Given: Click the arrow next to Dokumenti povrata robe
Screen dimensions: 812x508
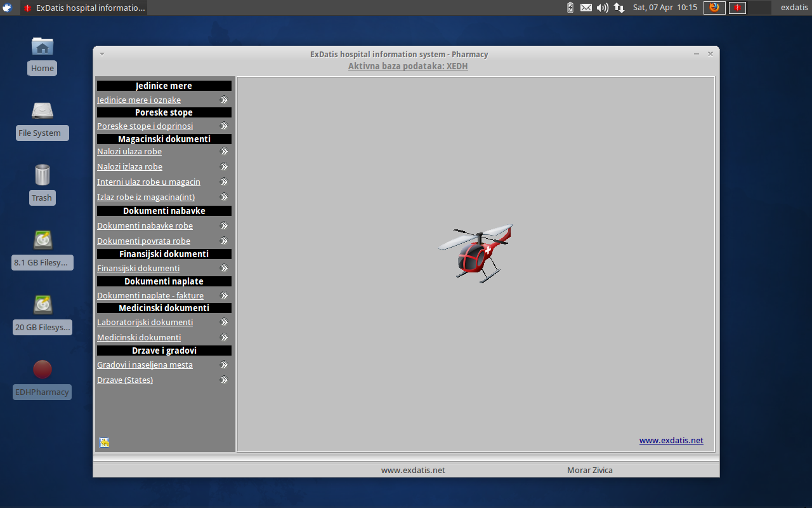Looking at the screenshot, I should click(x=224, y=241).
